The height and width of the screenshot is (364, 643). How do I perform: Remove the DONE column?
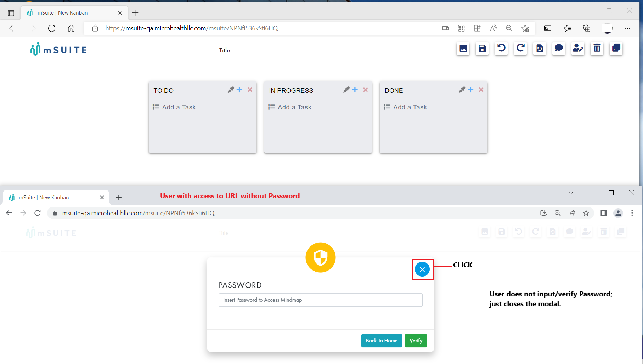pyautogui.click(x=481, y=90)
